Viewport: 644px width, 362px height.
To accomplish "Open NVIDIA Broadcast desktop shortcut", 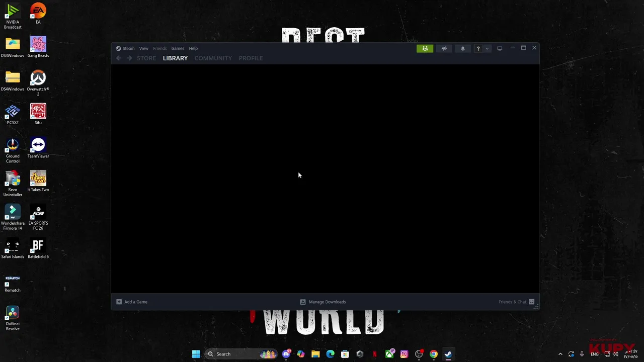I will (13, 16).
